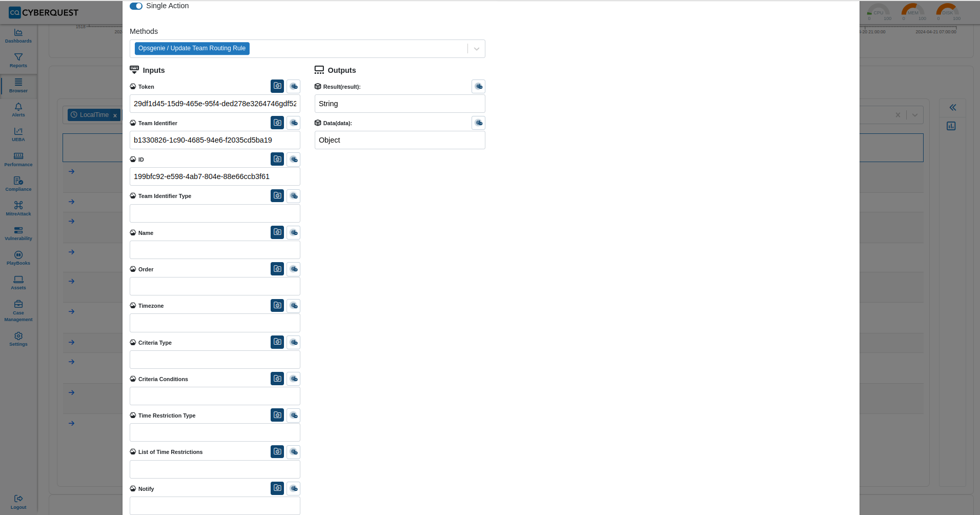Click the ID camera icon button
The height and width of the screenshot is (515, 980).
(x=277, y=159)
